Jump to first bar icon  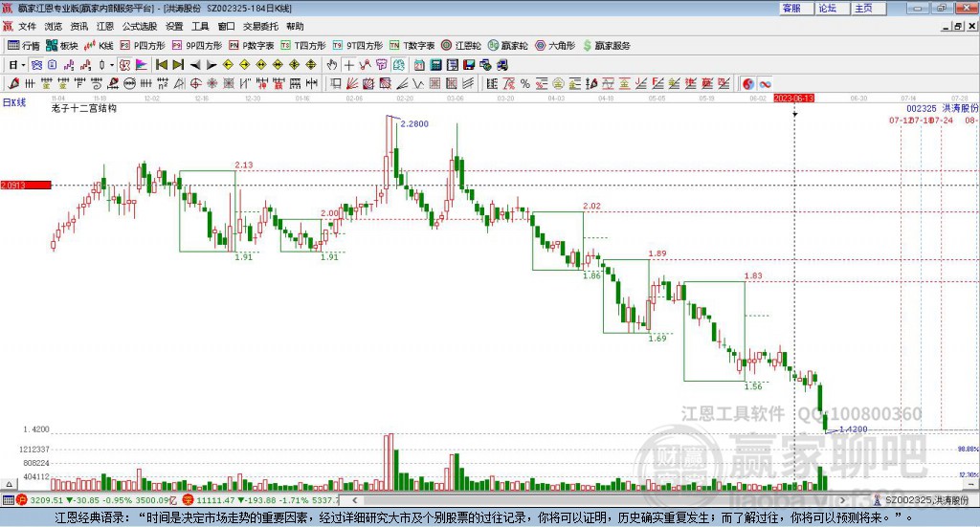click(x=161, y=65)
